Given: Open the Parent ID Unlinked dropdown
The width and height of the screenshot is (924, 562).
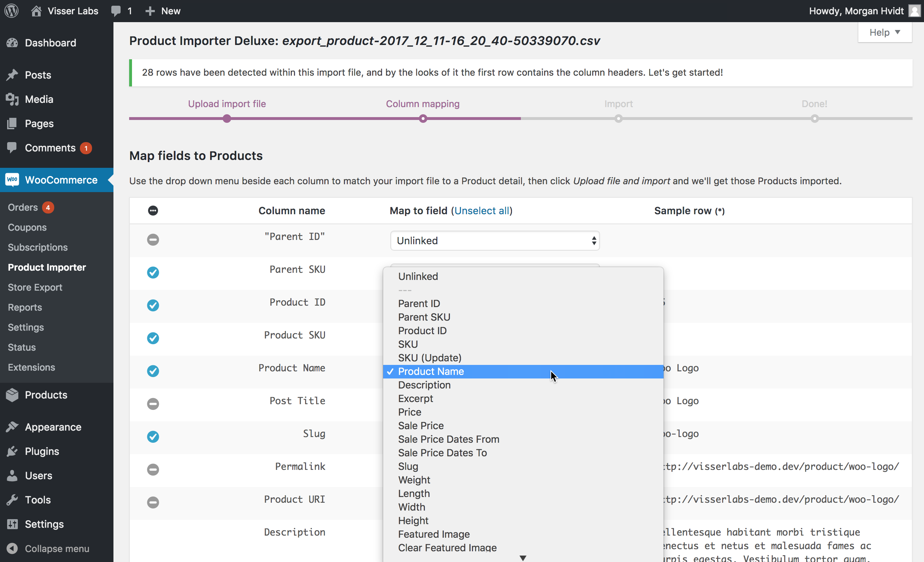Looking at the screenshot, I should (495, 241).
